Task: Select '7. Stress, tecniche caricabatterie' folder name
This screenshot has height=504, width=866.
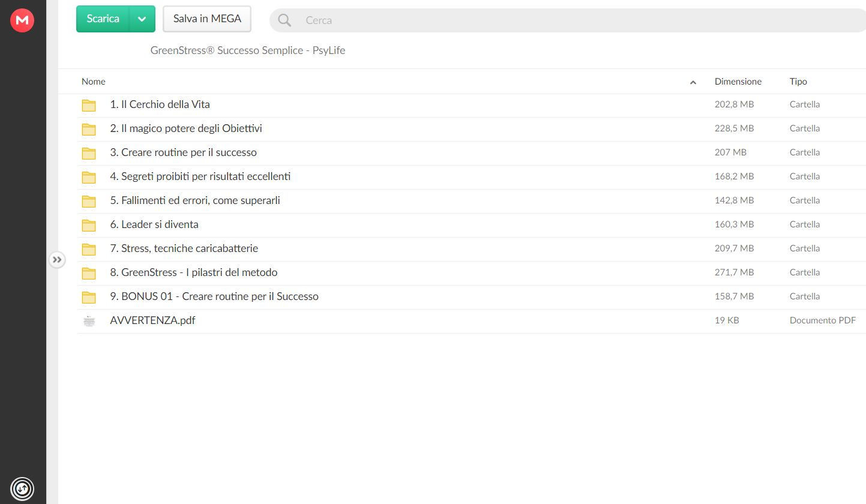Action: [184, 248]
